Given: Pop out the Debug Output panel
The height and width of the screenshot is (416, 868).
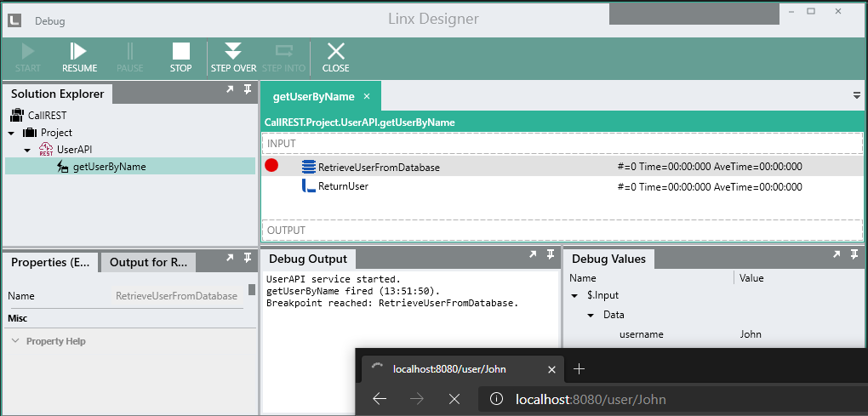Looking at the screenshot, I should pyautogui.click(x=533, y=254).
